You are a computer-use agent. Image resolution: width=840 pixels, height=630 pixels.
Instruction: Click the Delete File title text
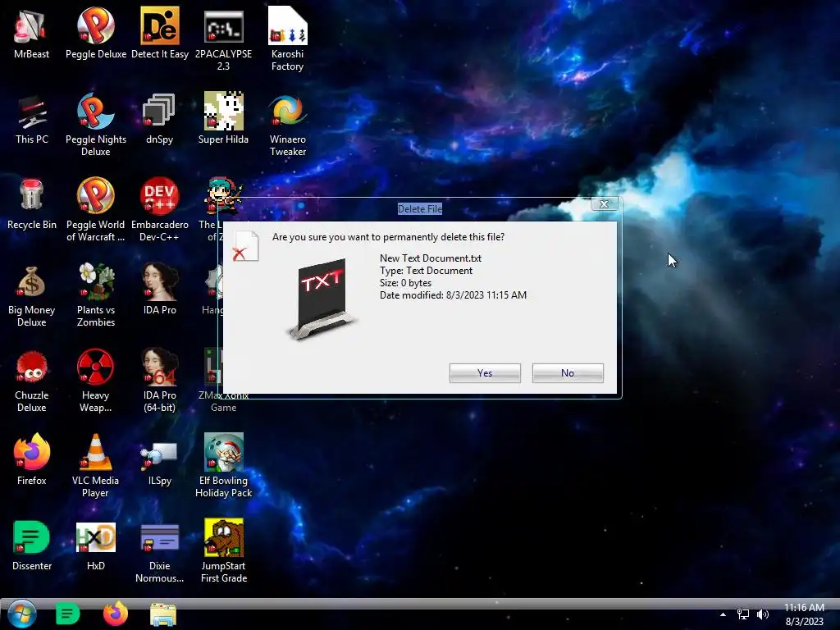pyautogui.click(x=420, y=209)
